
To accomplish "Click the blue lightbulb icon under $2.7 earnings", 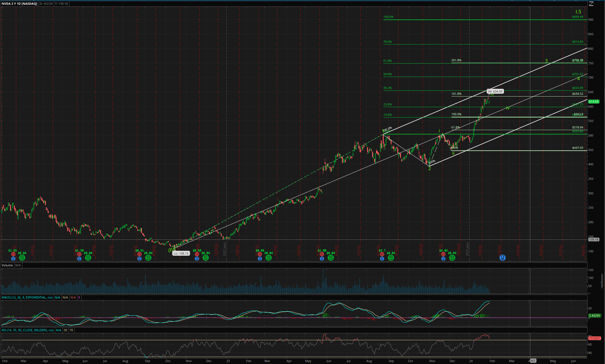I will point(382,259).
